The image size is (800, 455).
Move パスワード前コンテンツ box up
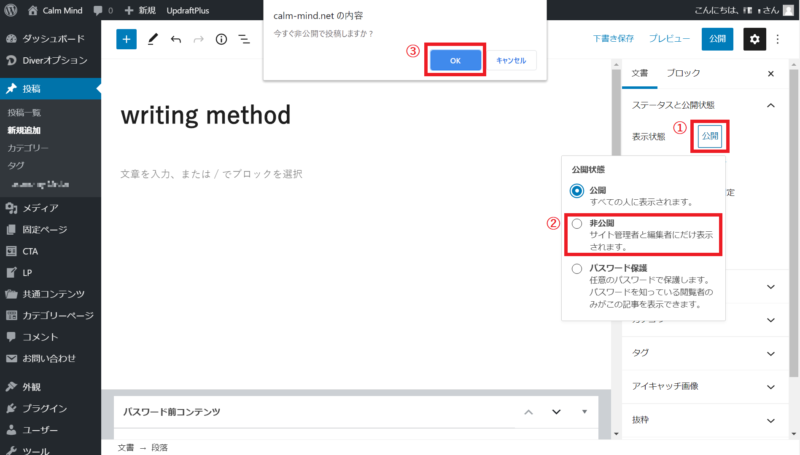tap(529, 412)
